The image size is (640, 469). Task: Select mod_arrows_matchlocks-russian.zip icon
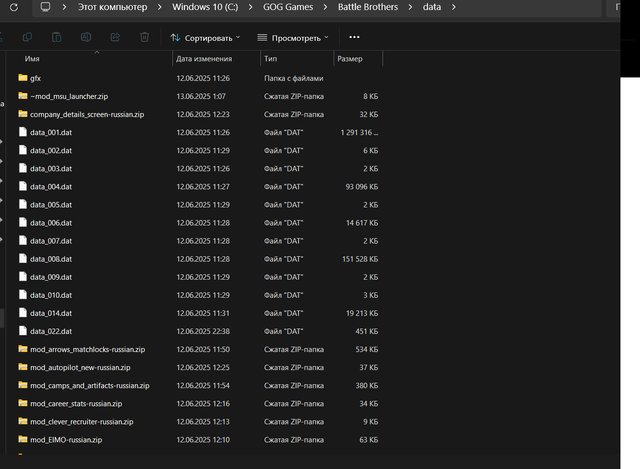pyautogui.click(x=23, y=349)
